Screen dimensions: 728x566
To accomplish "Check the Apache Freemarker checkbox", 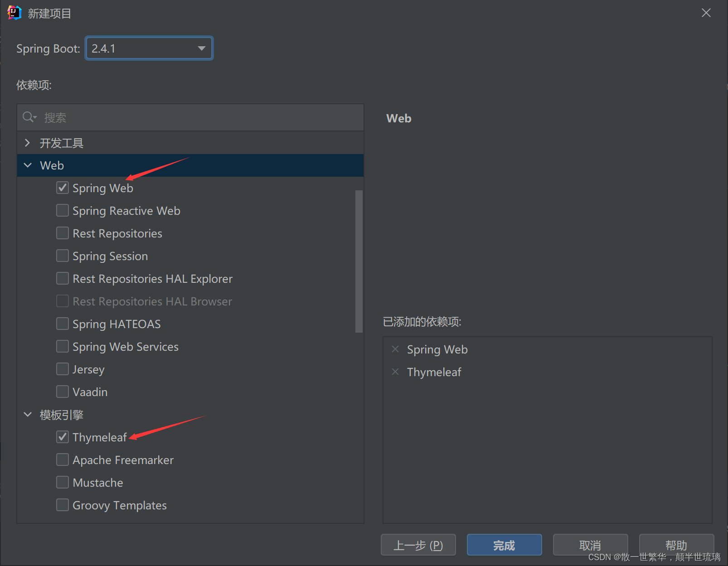I will coord(63,460).
